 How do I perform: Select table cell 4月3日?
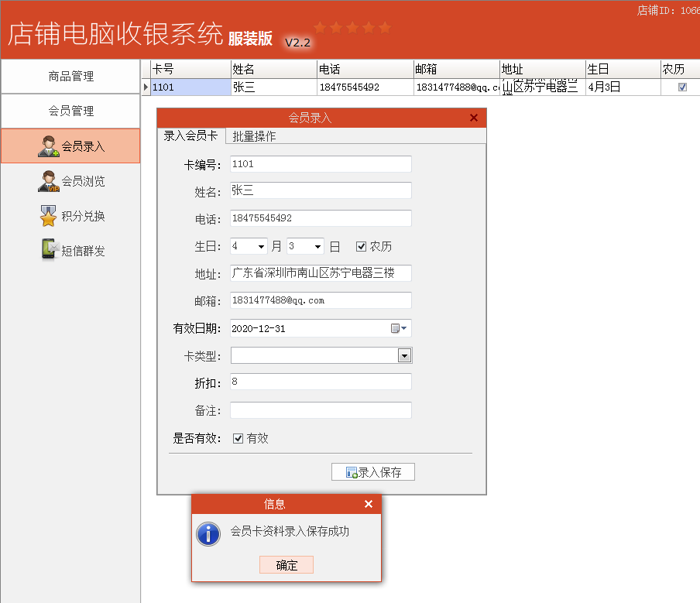point(623,87)
